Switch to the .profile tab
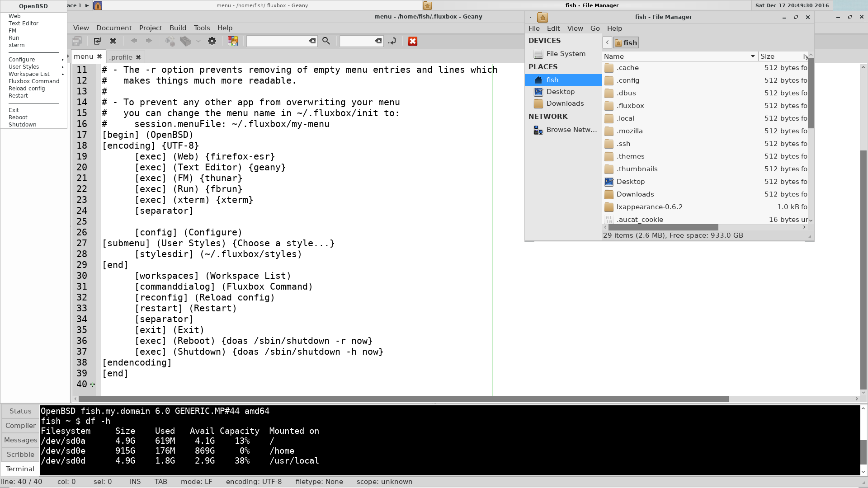 pyautogui.click(x=121, y=57)
